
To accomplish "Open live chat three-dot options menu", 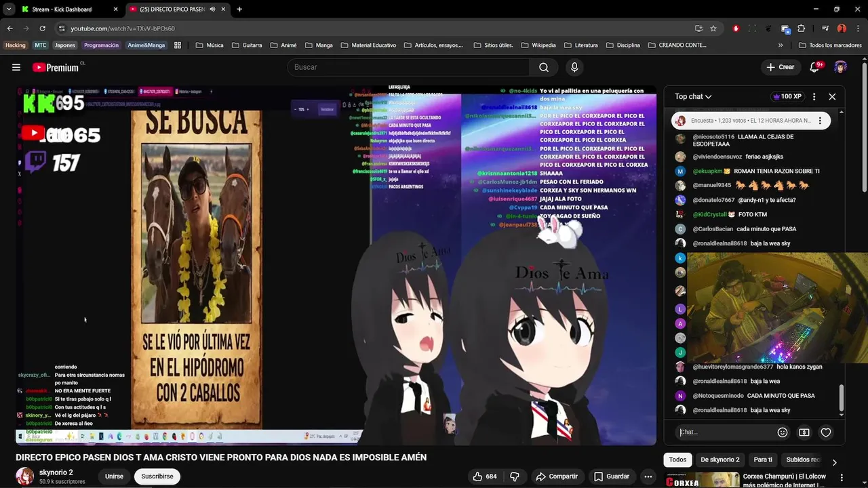I will coord(814,96).
